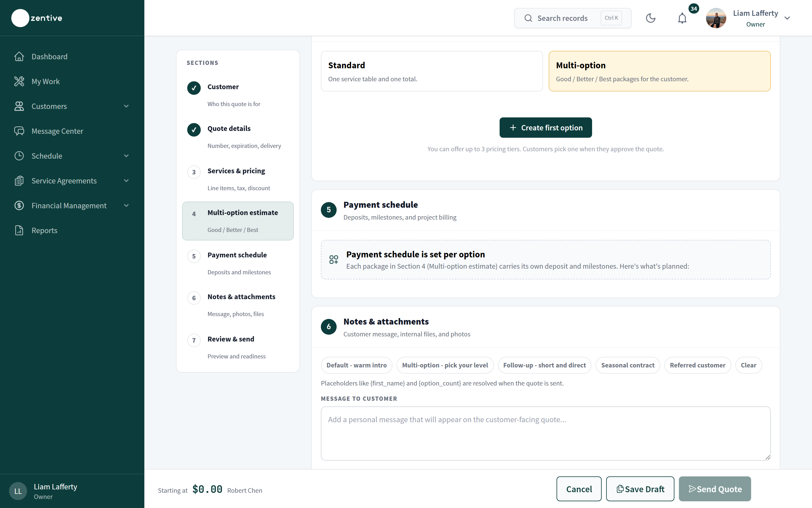Jump to the Multi-option estimate section
This screenshot has width=812, height=508.
(x=238, y=221)
